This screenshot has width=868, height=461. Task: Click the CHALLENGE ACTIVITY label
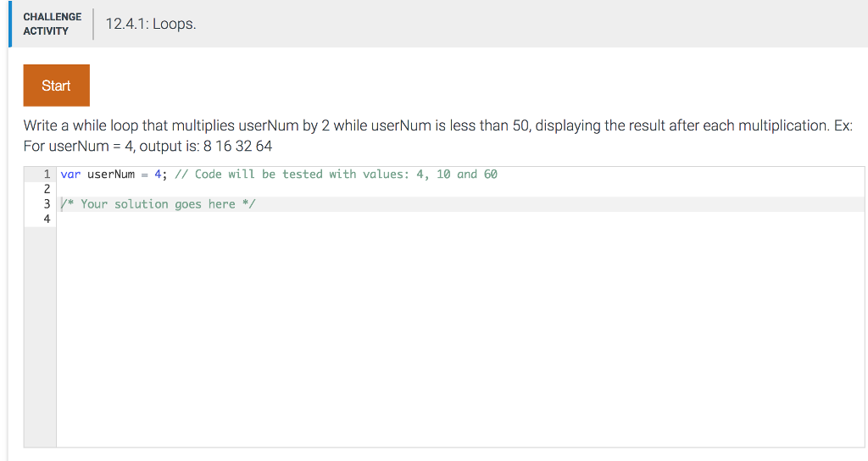pos(53,24)
